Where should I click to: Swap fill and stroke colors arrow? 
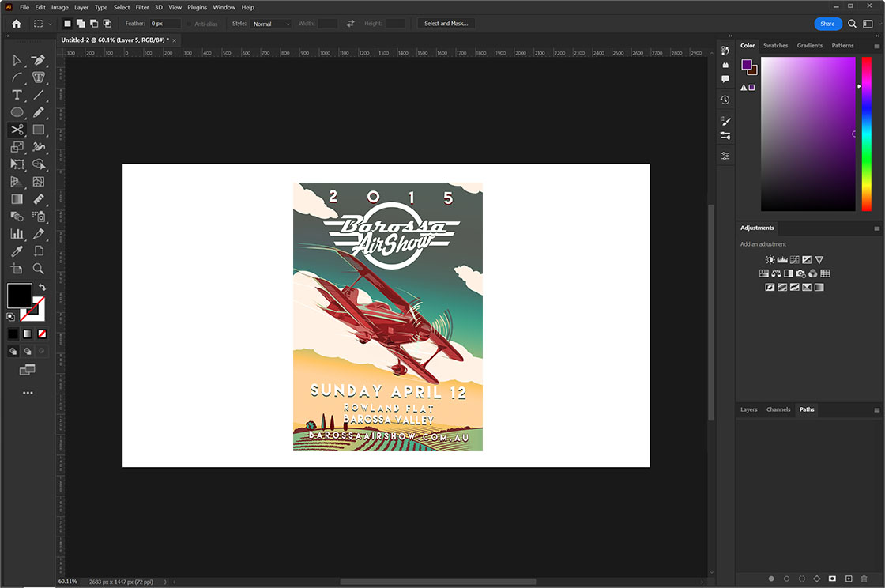(43, 287)
